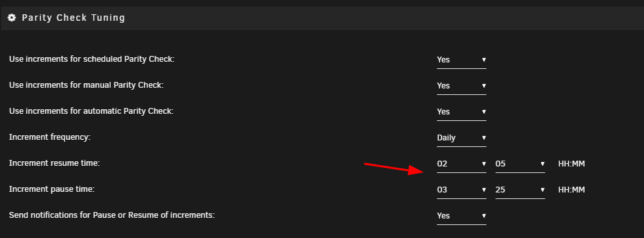Click the 'Send notifications for Pause or Resume' label

(112, 215)
